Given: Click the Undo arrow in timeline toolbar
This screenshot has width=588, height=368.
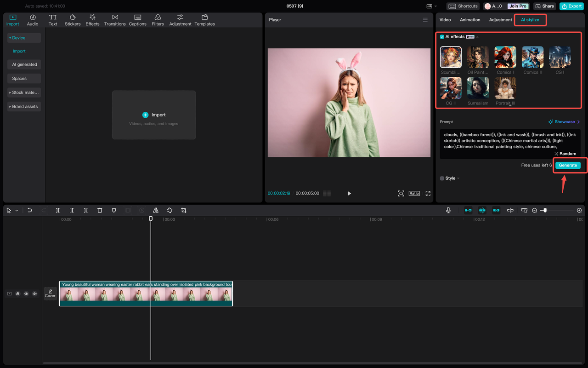Looking at the screenshot, I should [29, 210].
